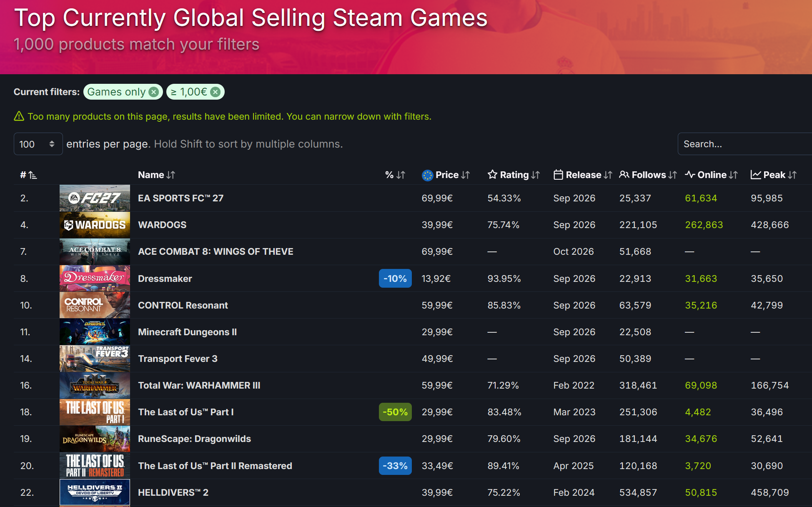Image resolution: width=812 pixels, height=507 pixels.
Task: Sort by Peak players column
Action: click(x=774, y=175)
